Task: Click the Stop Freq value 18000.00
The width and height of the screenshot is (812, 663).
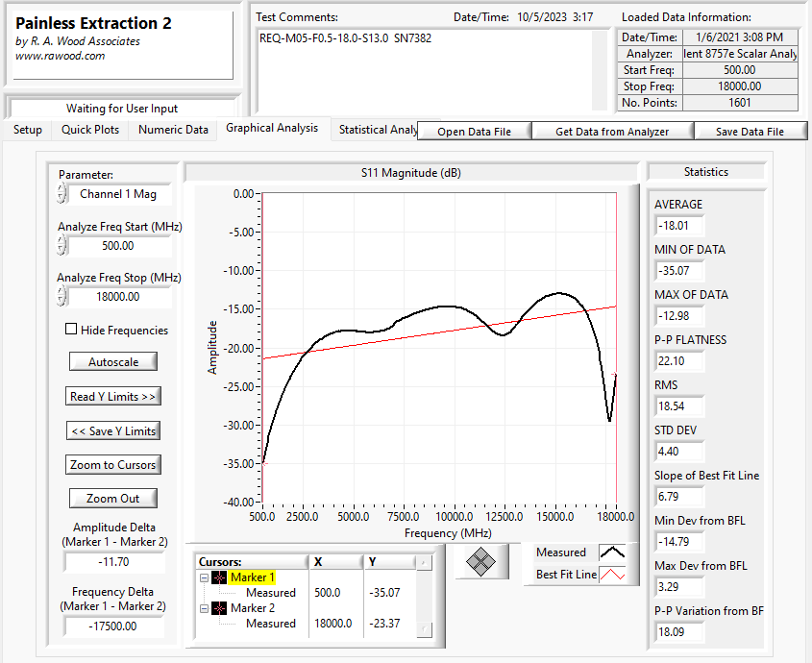Action: (740, 86)
